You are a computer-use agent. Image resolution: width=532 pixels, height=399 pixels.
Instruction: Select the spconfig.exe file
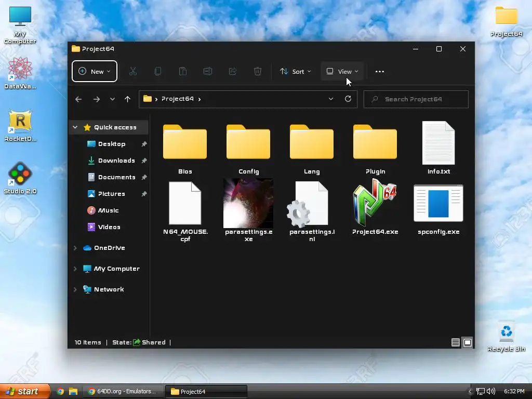tap(438, 210)
